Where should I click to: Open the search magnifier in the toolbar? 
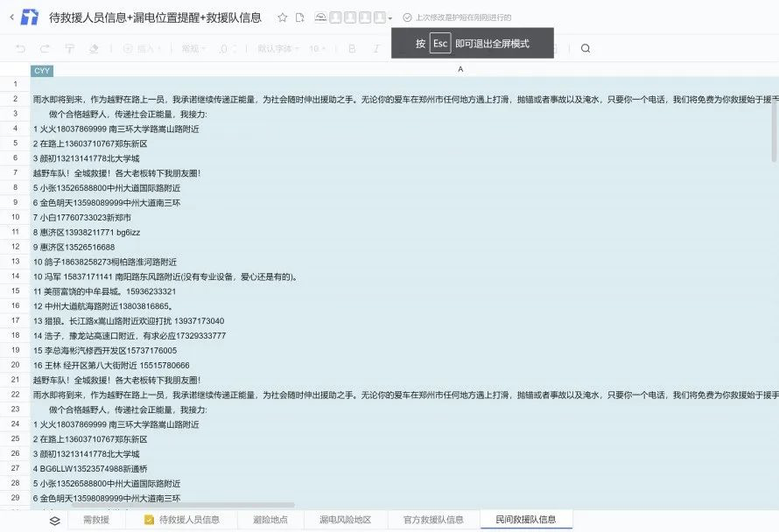pyautogui.click(x=586, y=48)
